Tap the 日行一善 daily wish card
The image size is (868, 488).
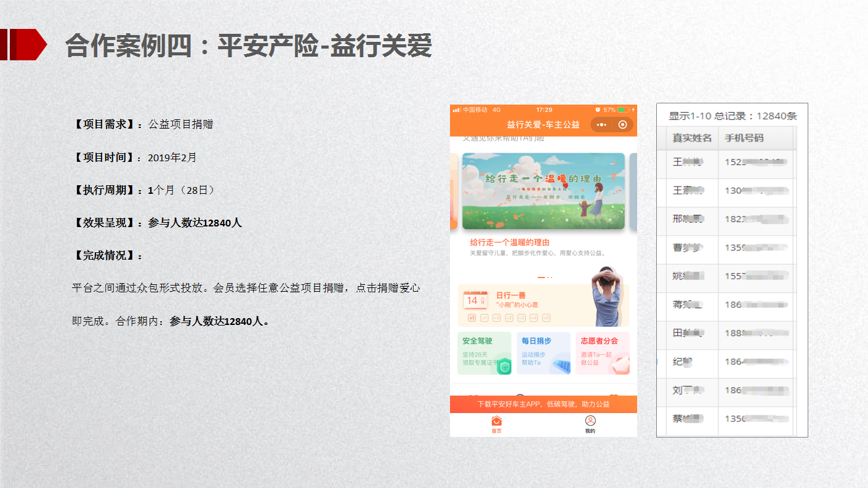[x=543, y=305]
